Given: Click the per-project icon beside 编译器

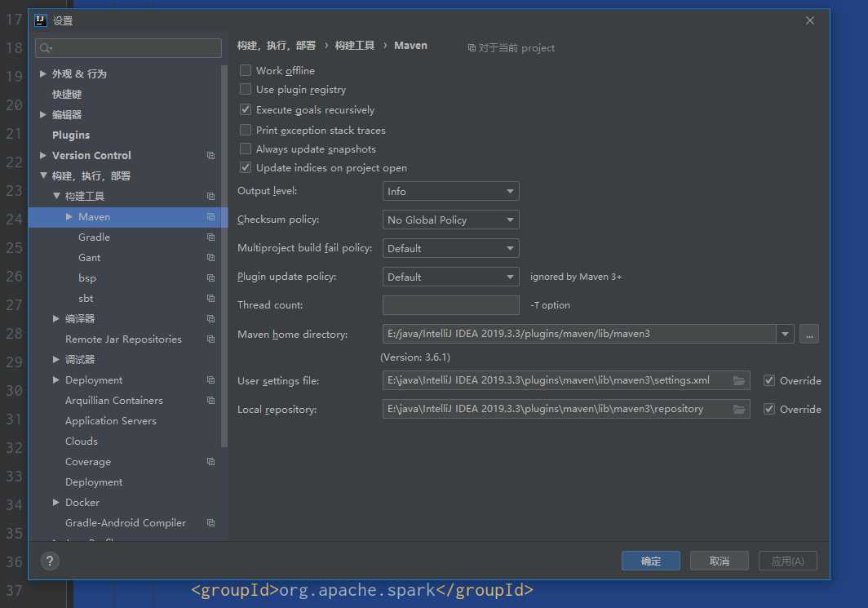Looking at the screenshot, I should pyautogui.click(x=211, y=318).
